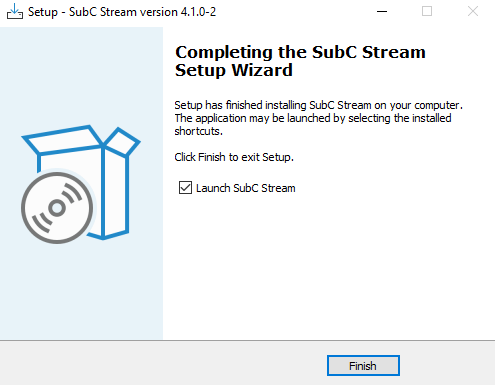Screen dimensions: 495x385
Task: Click the 'Launch SubC Stream' label text
Action: (246, 188)
